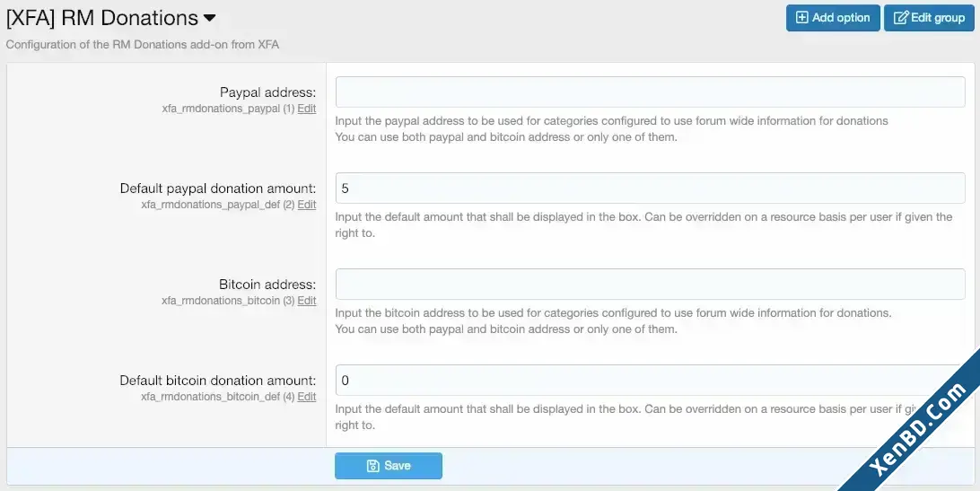Edit the xfa_rmdonations_bitcoin option link
This screenshot has height=491, width=980.
pos(306,300)
